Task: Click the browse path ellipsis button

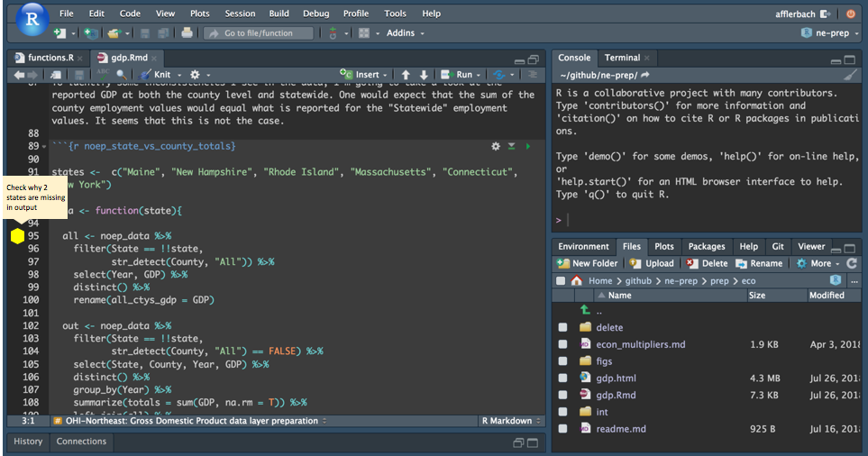Action: point(854,280)
